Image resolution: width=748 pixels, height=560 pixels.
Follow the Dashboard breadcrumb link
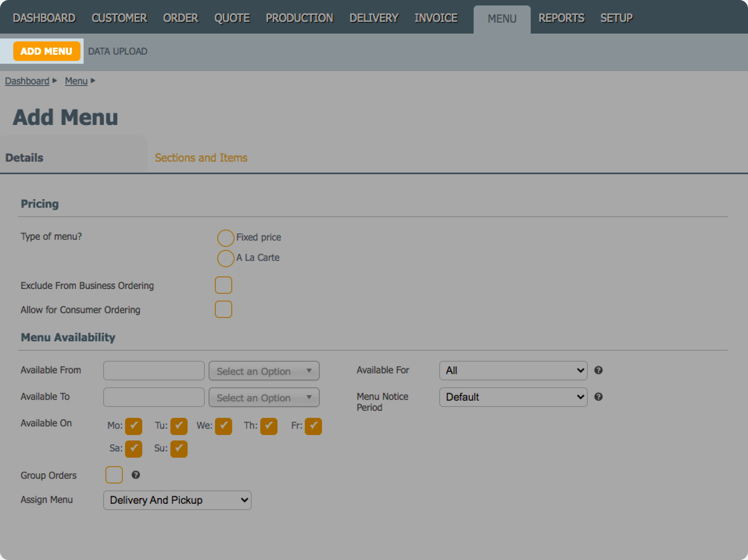[x=27, y=81]
